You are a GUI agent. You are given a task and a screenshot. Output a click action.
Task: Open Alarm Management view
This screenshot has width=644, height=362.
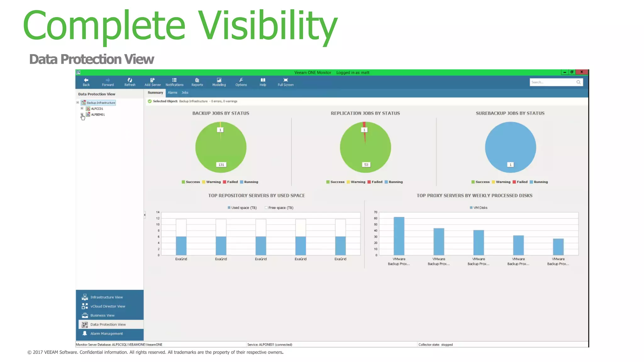click(106, 334)
